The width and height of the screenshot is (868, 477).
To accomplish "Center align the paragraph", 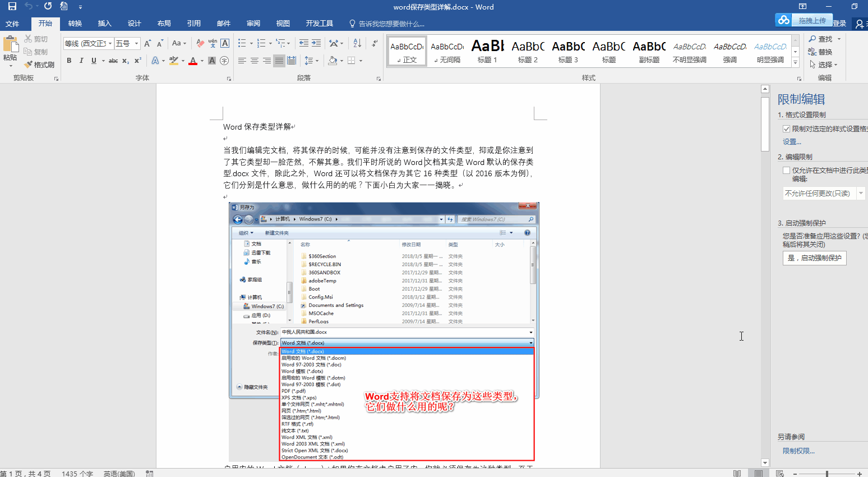I will tap(255, 61).
